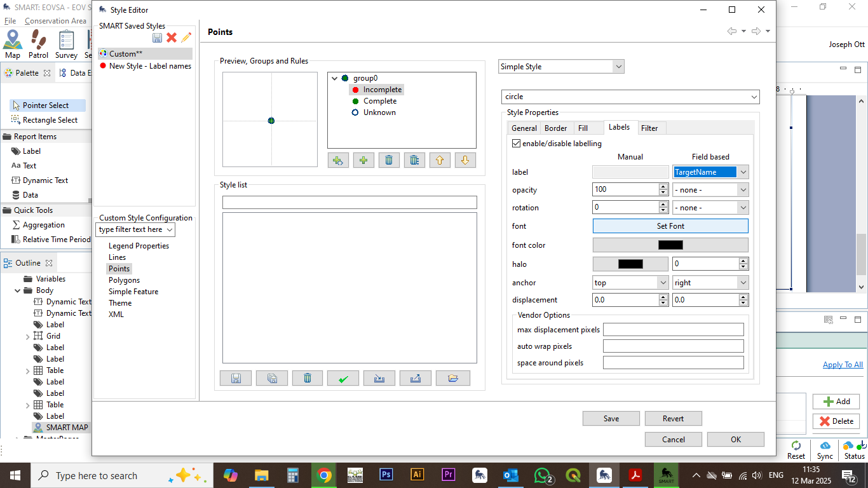Screen dimensions: 868x488
Task: Click the black font color swatch
Action: point(670,245)
